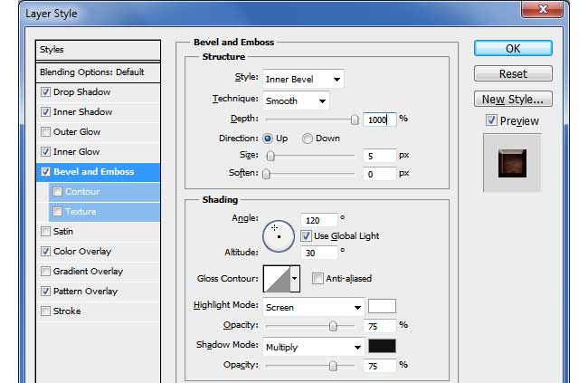Click the OK button
Viewport: 588px width, 383px height.
coord(512,49)
